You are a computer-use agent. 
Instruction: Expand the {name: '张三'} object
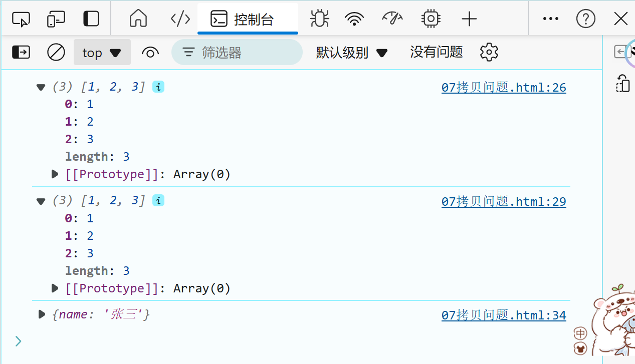point(42,314)
